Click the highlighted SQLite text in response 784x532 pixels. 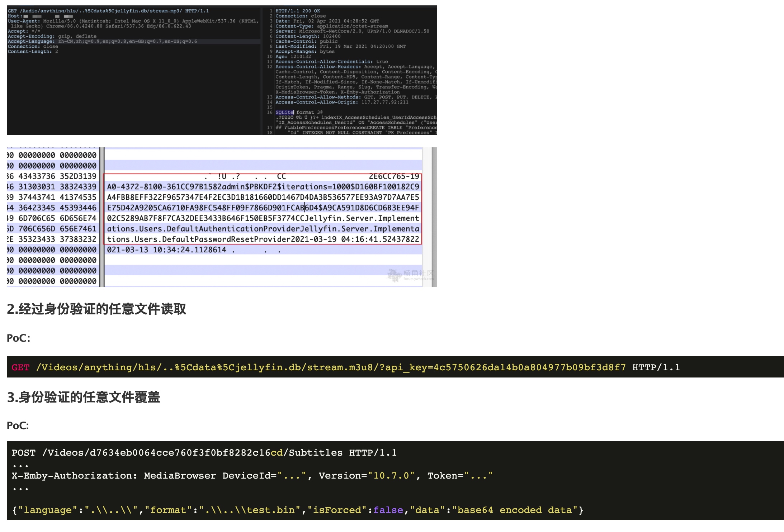pyautogui.click(x=284, y=112)
